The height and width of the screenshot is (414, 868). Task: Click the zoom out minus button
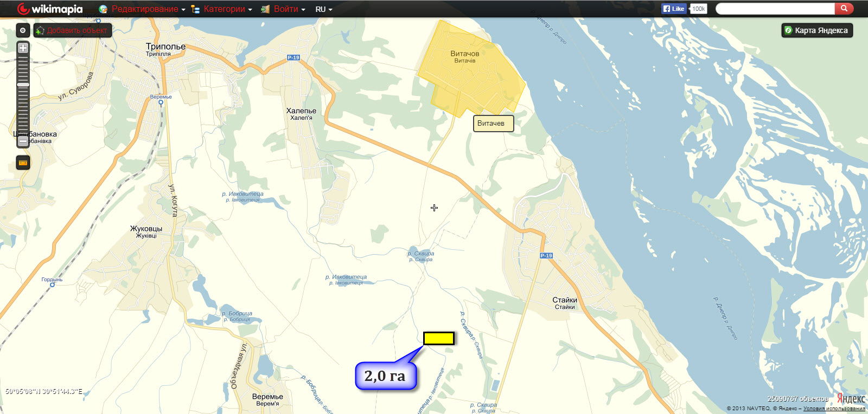(23, 141)
